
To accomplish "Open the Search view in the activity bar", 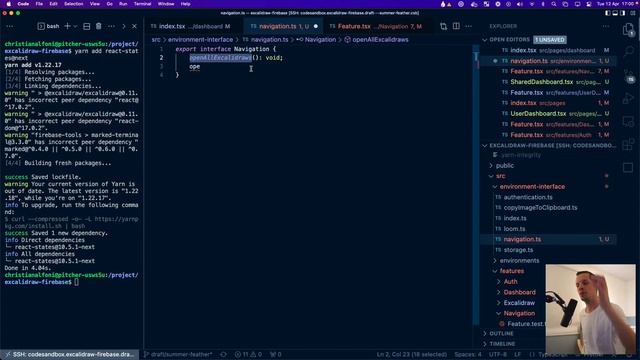I will [x=628, y=51].
